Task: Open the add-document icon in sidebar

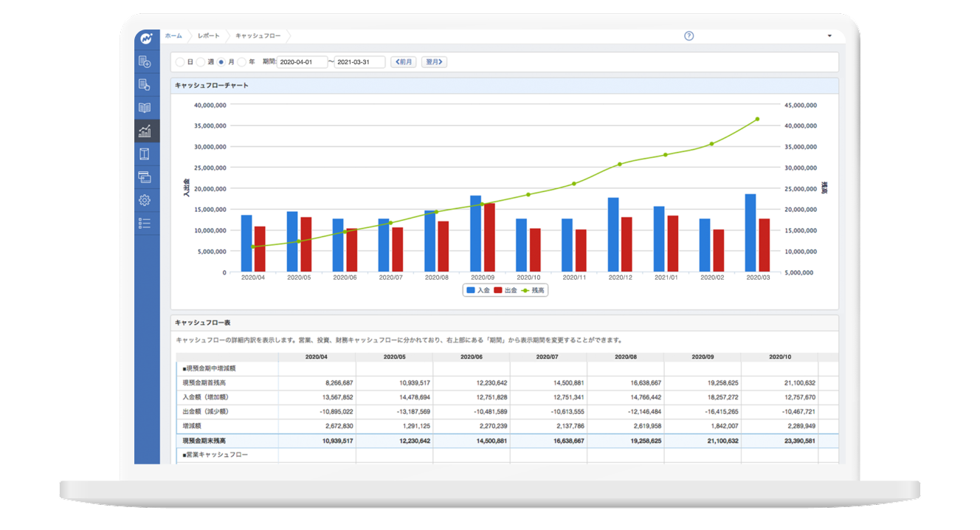Action: pos(145,62)
